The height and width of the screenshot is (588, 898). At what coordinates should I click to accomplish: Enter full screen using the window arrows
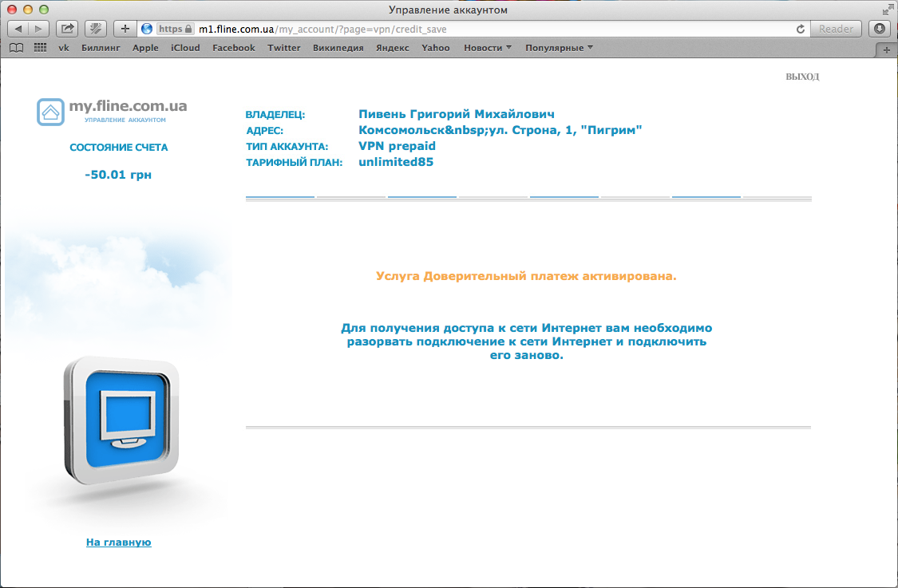point(888,10)
